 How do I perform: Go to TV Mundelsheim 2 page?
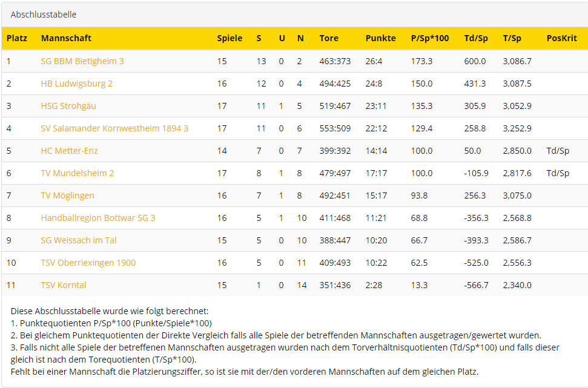click(x=78, y=173)
